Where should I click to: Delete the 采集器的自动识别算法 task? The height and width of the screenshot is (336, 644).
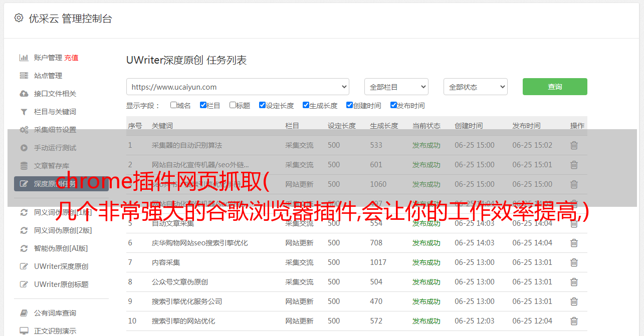pos(574,145)
